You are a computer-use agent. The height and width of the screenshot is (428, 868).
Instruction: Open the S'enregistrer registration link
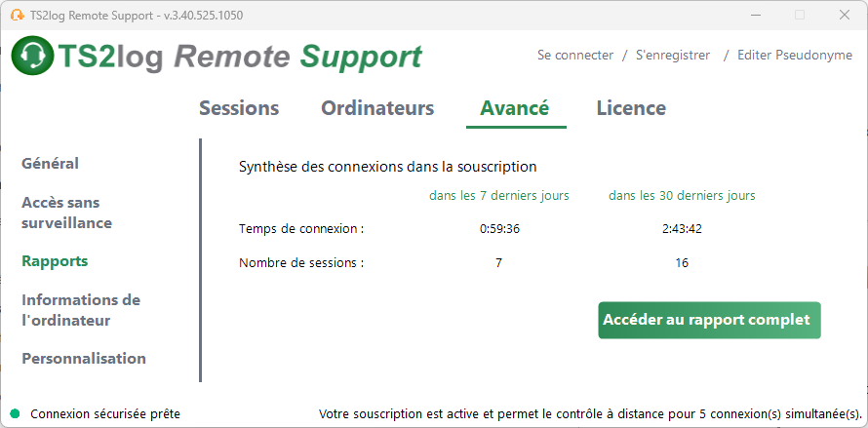(x=673, y=56)
